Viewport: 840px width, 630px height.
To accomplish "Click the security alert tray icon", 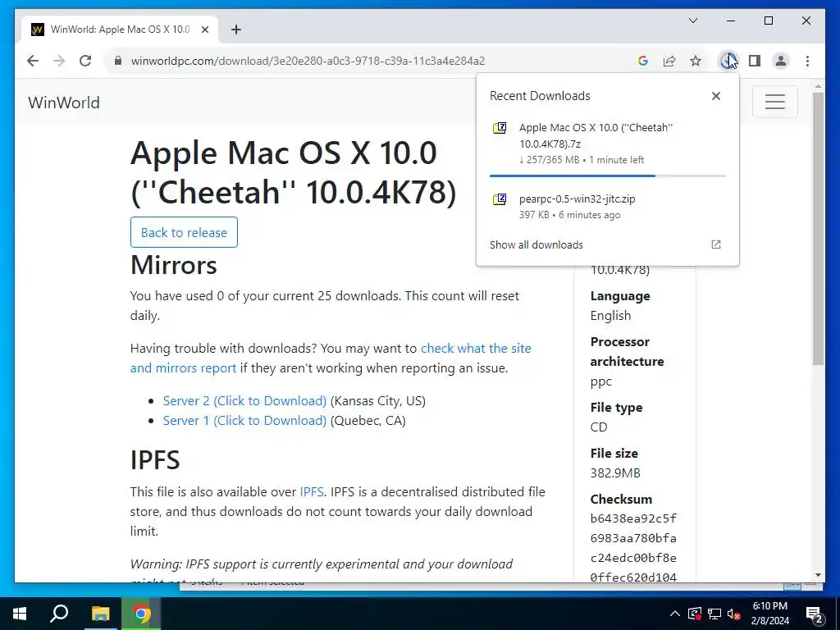I will coord(695,614).
